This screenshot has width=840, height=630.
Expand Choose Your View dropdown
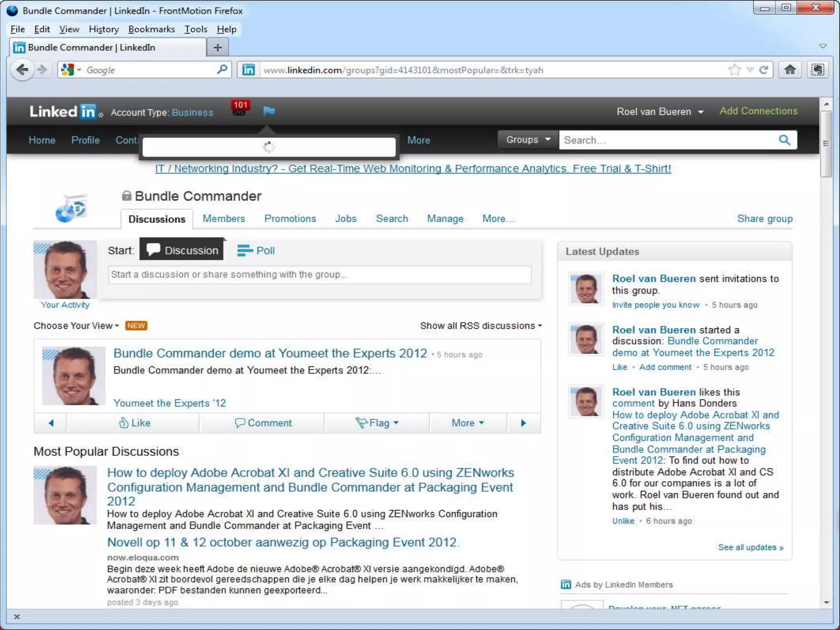coord(76,326)
